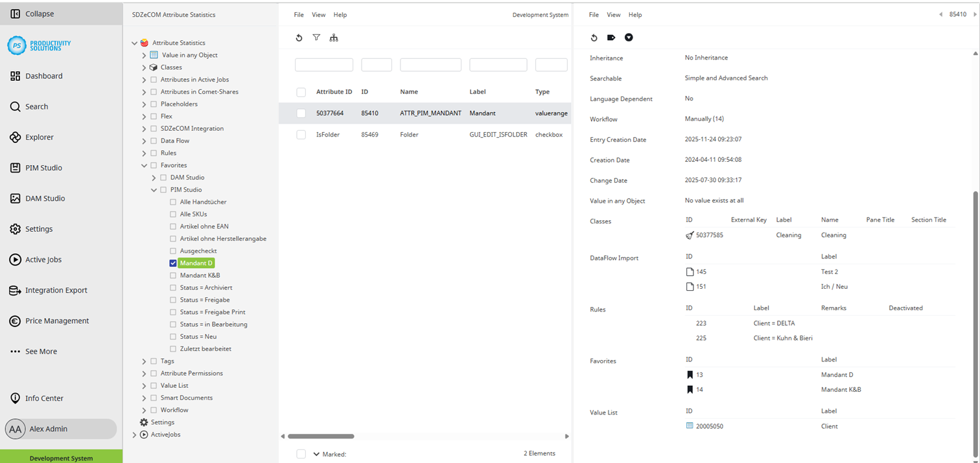The image size is (980, 463).
Task: Collapse the Favorites tree node
Action: [144, 165]
